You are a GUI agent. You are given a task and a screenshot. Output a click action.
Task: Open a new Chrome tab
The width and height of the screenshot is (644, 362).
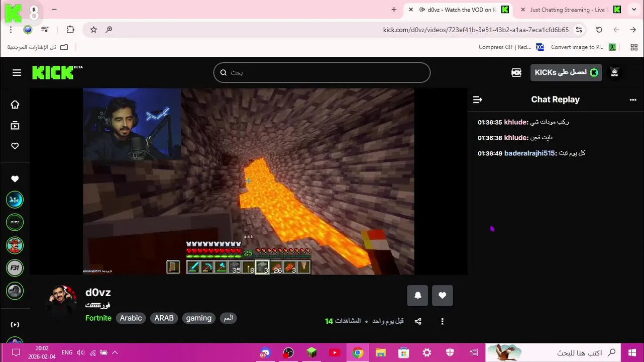tap(394, 10)
